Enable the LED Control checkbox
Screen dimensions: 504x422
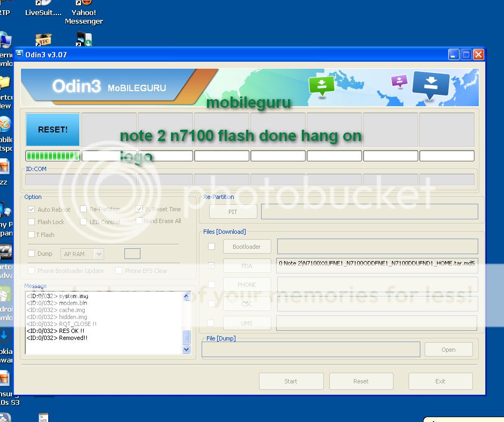point(83,222)
